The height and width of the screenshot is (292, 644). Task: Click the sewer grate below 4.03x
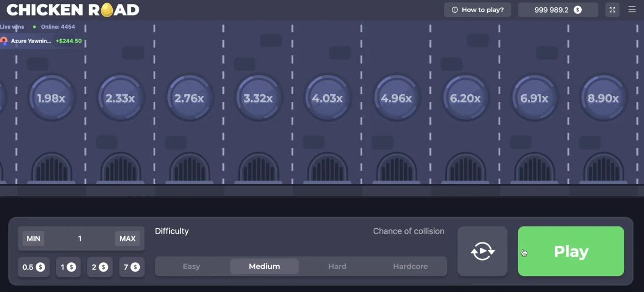coord(328,167)
